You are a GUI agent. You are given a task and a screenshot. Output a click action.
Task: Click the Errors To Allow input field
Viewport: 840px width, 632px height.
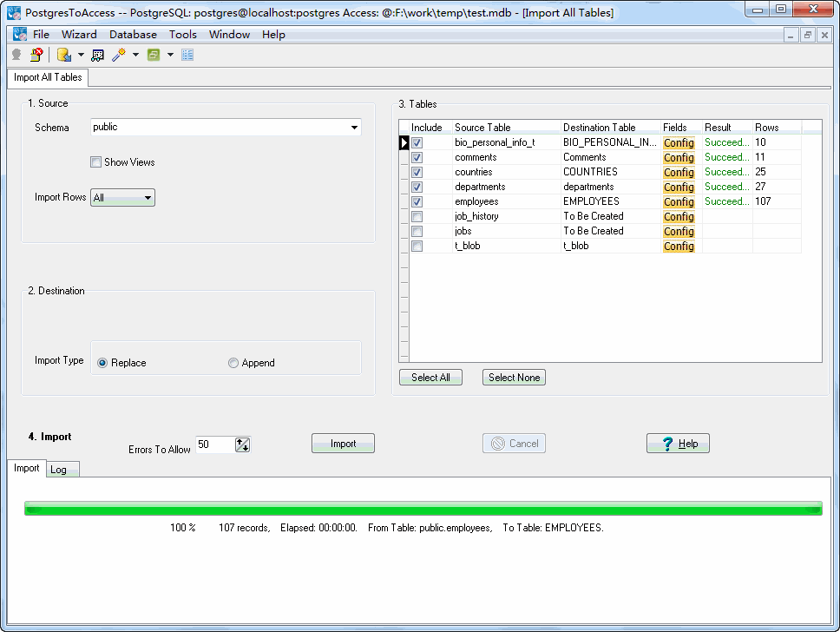coord(215,444)
